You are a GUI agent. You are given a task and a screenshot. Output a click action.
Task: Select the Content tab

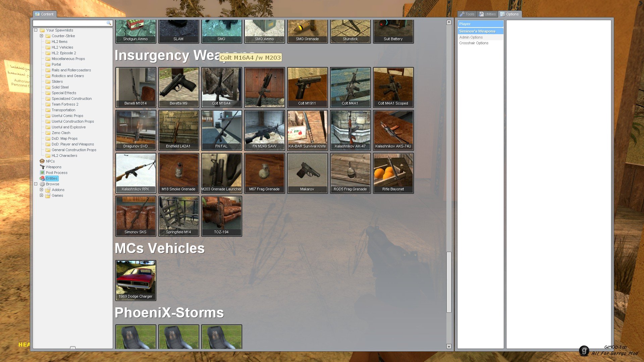(x=45, y=14)
